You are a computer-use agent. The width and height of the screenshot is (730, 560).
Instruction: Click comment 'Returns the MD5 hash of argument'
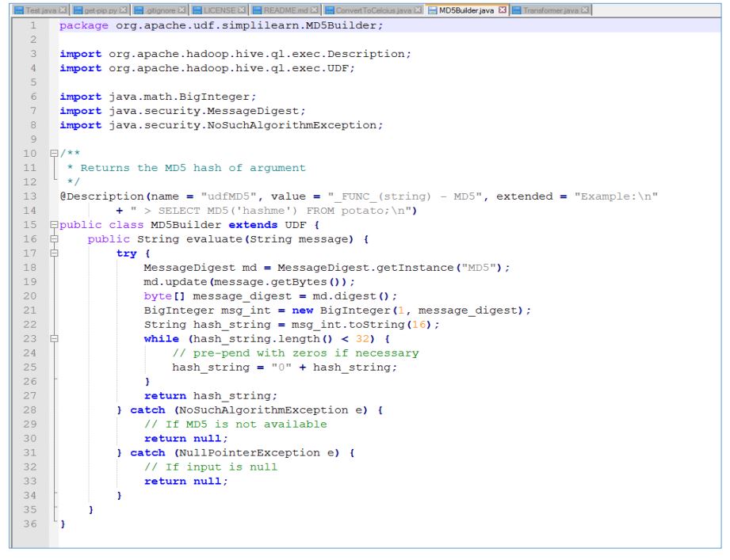(x=193, y=168)
